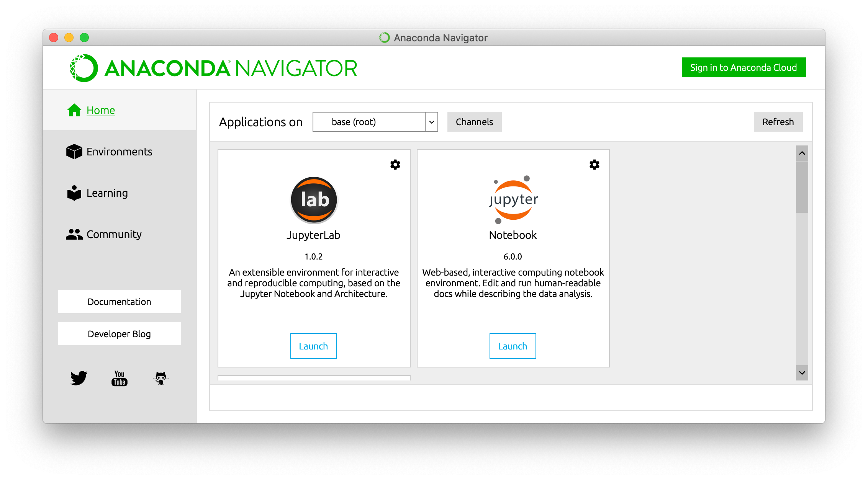Launch Jupyter Notebook
Image resolution: width=868 pixels, height=480 pixels.
coord(513,346)
